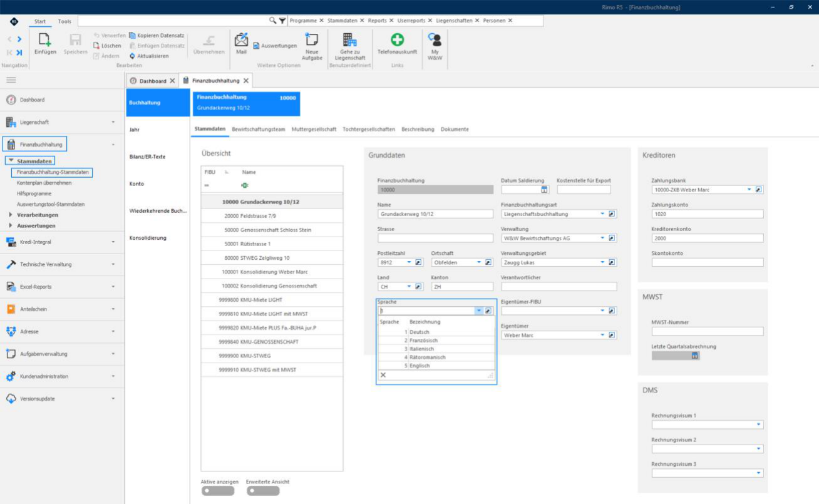Open the Rechnungsvisum 1 dropdown
The image size is (819, 504).
pyautogui.click(x=759, y=424)
